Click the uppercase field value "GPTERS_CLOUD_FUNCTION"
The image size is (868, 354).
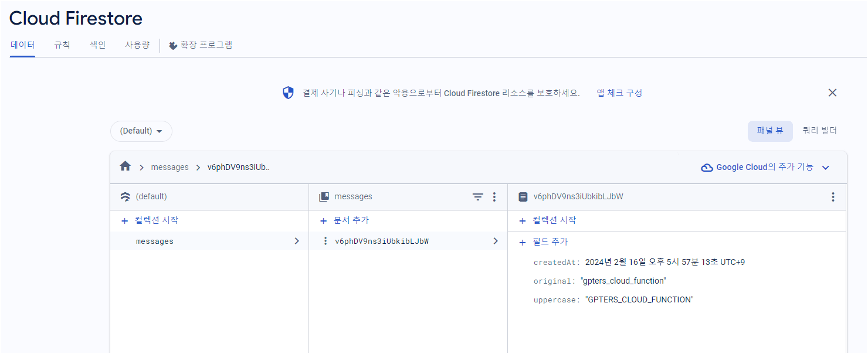pos(639,299)
